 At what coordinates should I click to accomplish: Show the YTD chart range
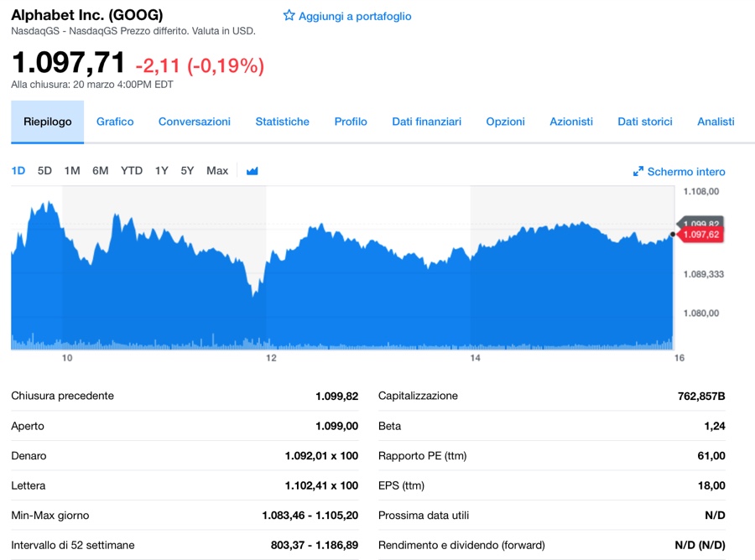tap(132, 171)
